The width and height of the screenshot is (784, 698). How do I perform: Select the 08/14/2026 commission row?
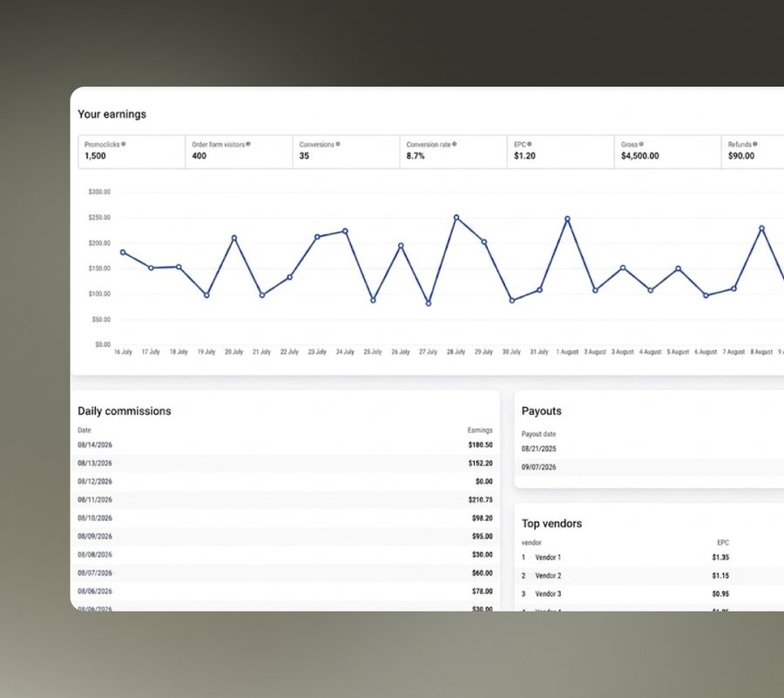click(285, 445)
